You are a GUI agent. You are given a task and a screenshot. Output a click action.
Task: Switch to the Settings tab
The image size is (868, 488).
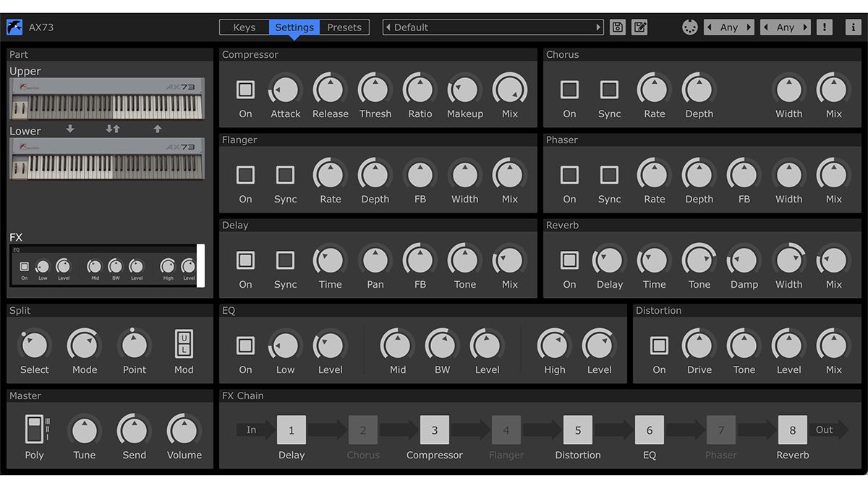pos(294,27)
